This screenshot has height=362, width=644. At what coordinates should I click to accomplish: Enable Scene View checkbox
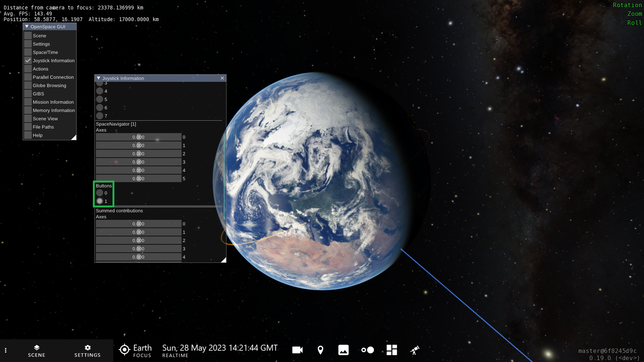28,118
